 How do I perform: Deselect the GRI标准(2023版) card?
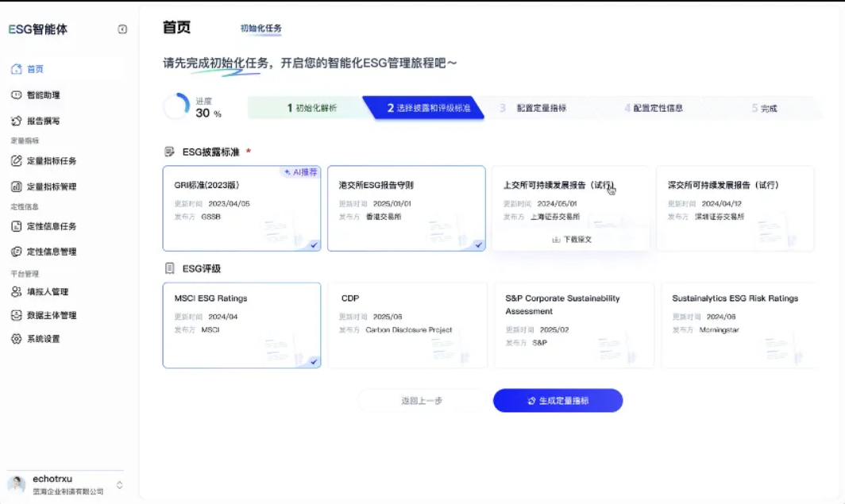[241, 209]
